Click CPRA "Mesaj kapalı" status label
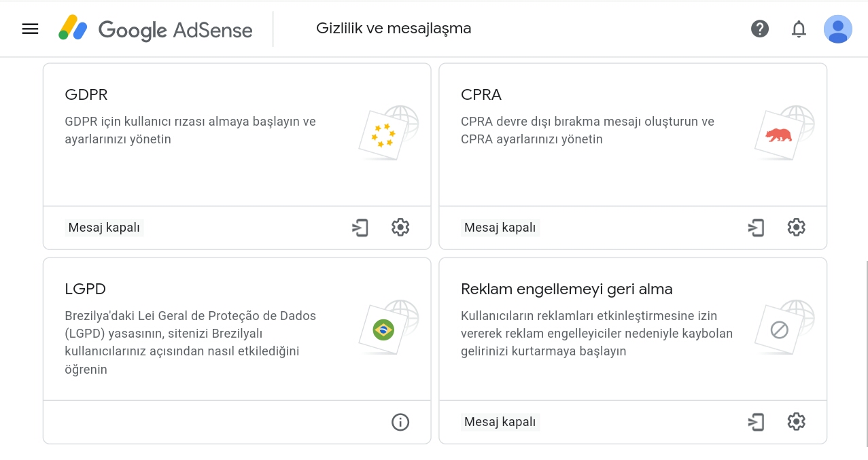This screenshot has width=868, height=460. (x=500, y=228)
